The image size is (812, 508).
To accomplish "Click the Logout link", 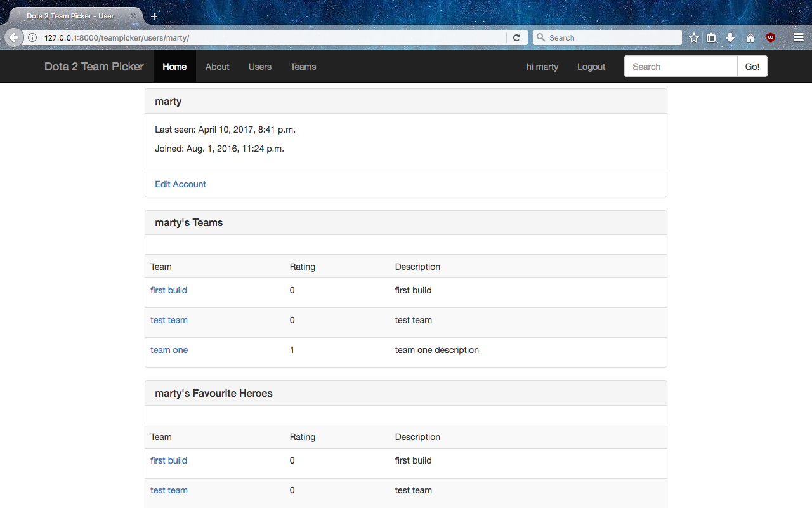I will point(591,67).
